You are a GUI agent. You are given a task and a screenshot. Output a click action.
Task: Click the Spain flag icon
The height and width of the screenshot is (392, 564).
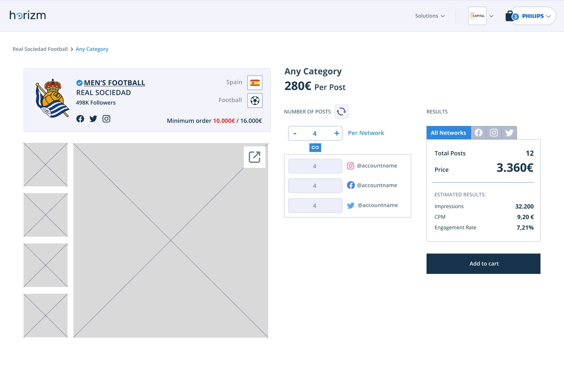click(255, 83)
